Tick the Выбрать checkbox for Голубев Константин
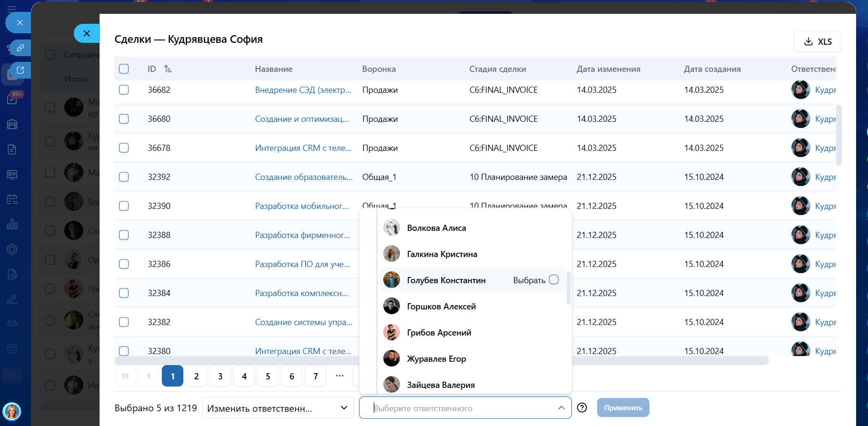The height and width of the screenshot is (426, 868). click(x=554, y=280)
